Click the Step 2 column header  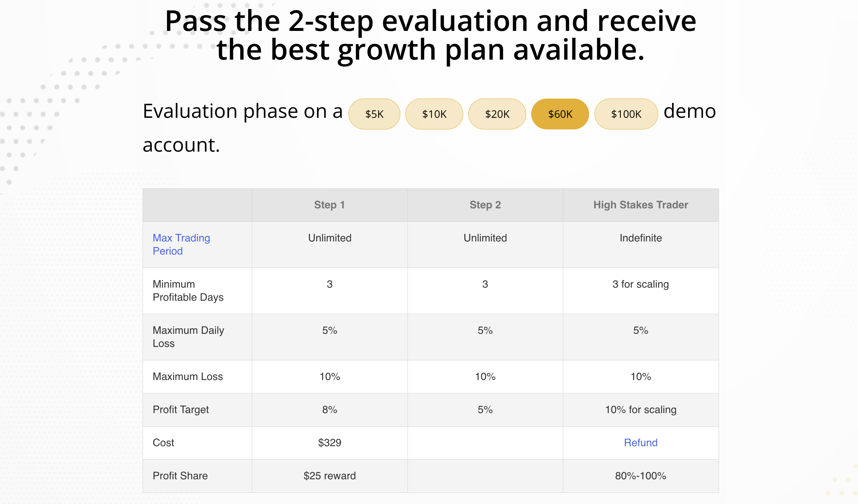(x=485, y=205)
